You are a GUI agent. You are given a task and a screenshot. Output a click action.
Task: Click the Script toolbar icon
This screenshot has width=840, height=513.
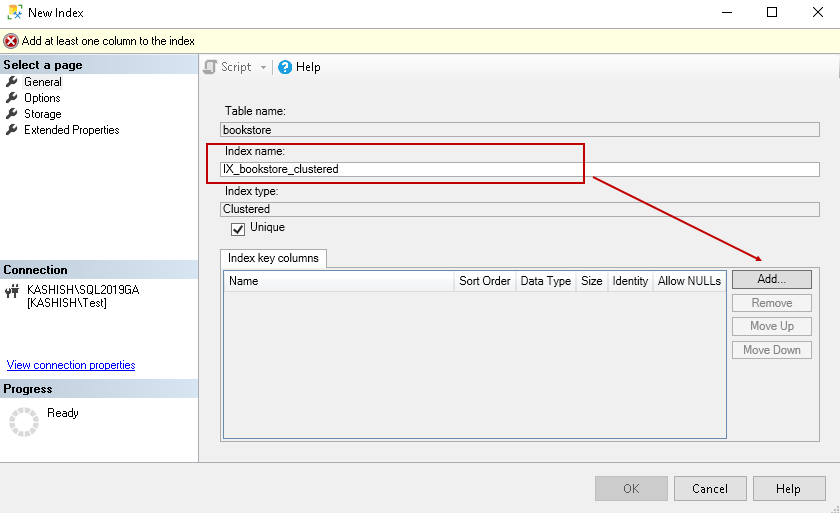[210, 67]
